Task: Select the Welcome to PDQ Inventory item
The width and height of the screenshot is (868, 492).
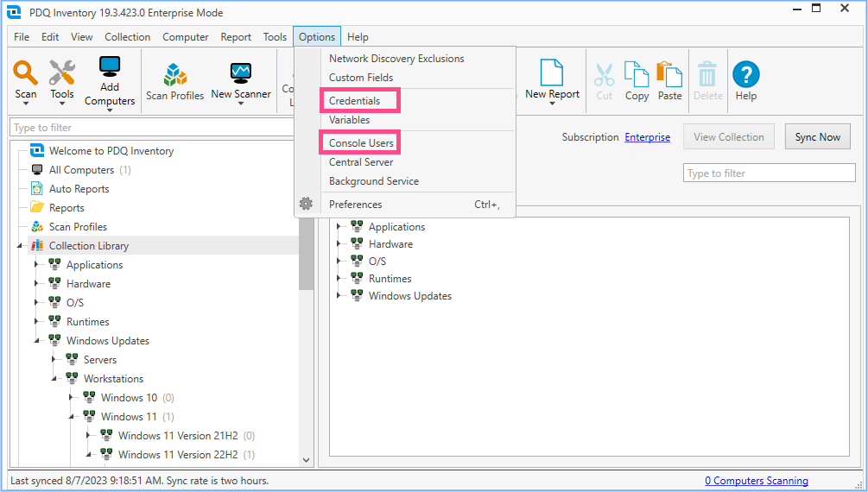Action: pos(111,151)
